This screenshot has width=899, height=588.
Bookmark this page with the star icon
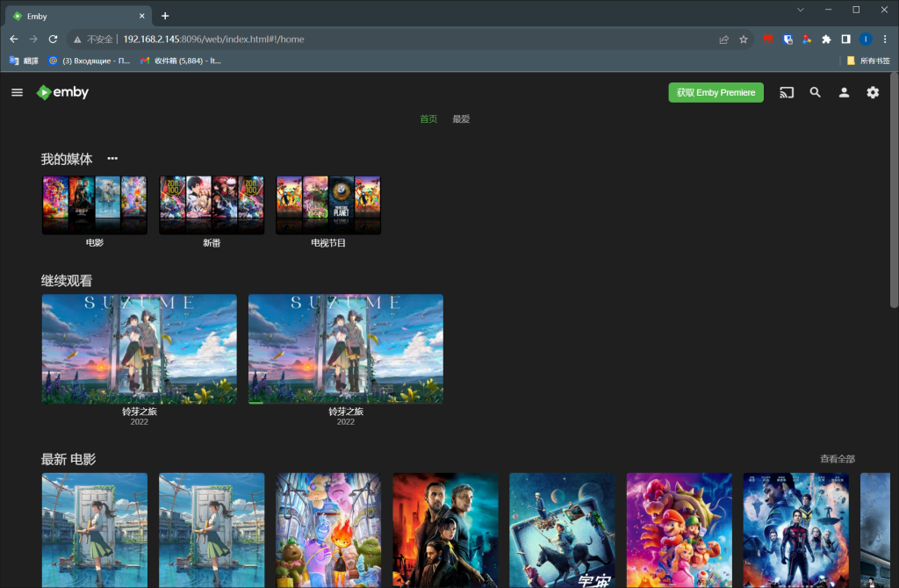tap(744, 39)
